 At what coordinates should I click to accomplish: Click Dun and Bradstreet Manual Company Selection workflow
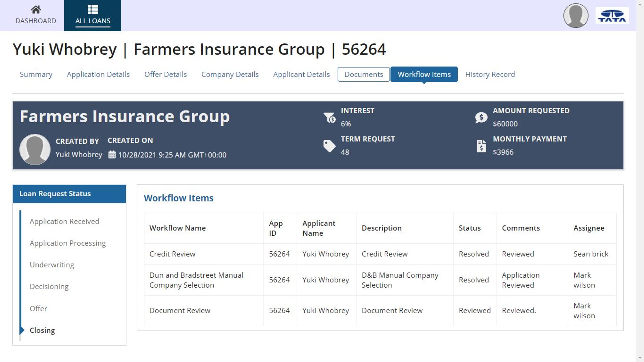pos(196,280)
